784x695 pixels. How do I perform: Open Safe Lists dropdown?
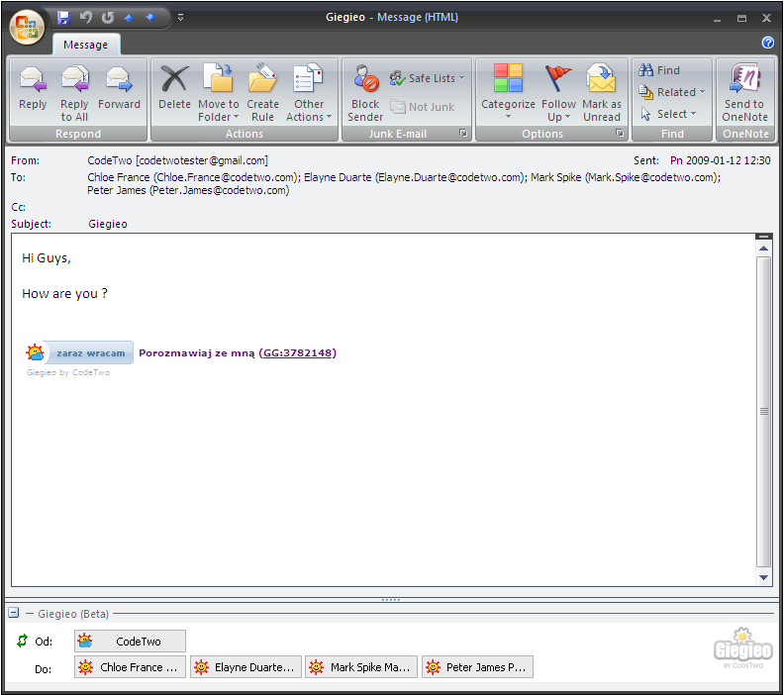pyautogui.click(x=427, y=78)
